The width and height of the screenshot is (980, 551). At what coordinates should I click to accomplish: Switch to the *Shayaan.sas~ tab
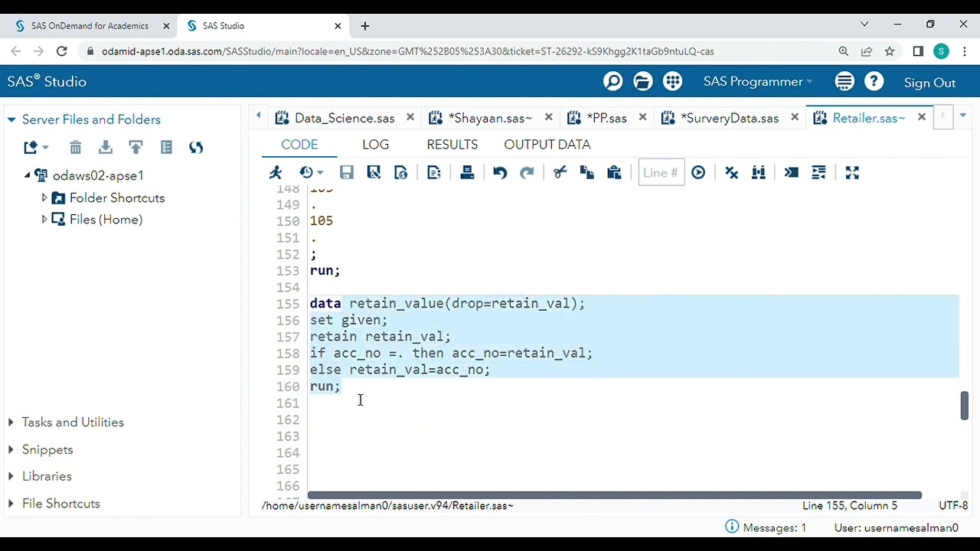click(x=490, y=118)
